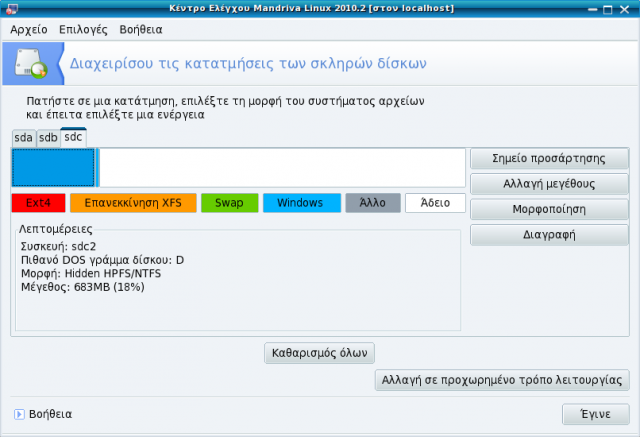This screenshot has height=437, width=640.
Task: Click the 'Μορφή: Hidden HPFS/NTFS' line
Action: click(91, 273)
